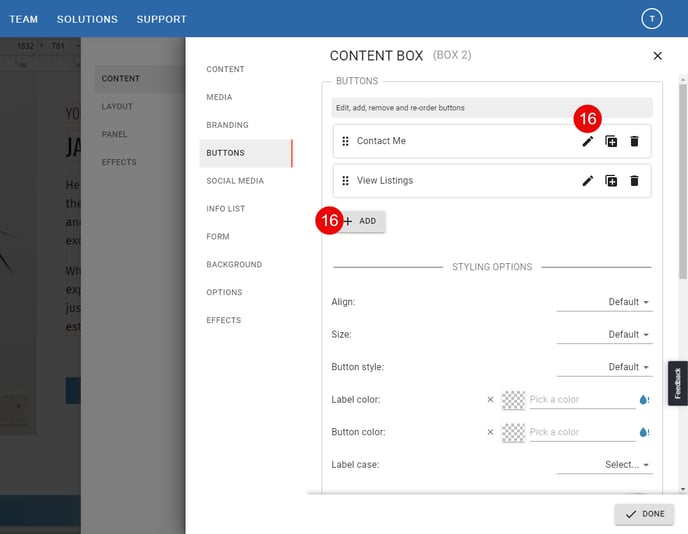Delete the Contact Me button
The width and height of the screenshot is (688, 534).
pos(634,141)
